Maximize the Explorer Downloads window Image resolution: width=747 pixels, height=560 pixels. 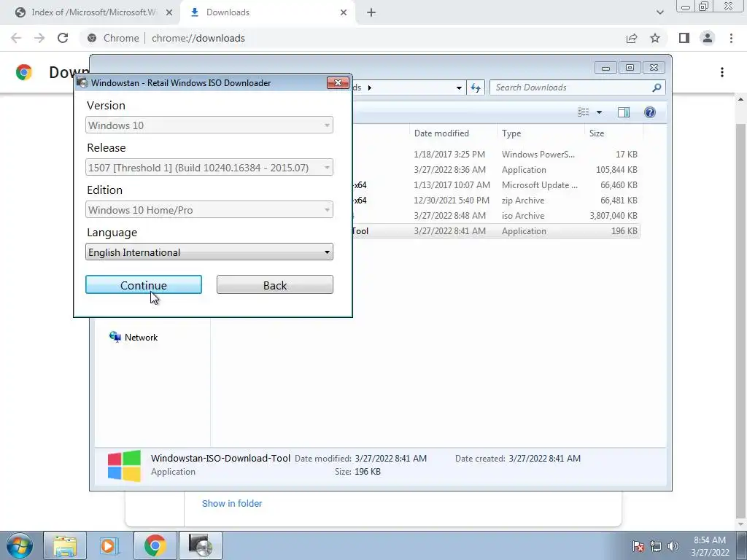[x=630, y=68]
